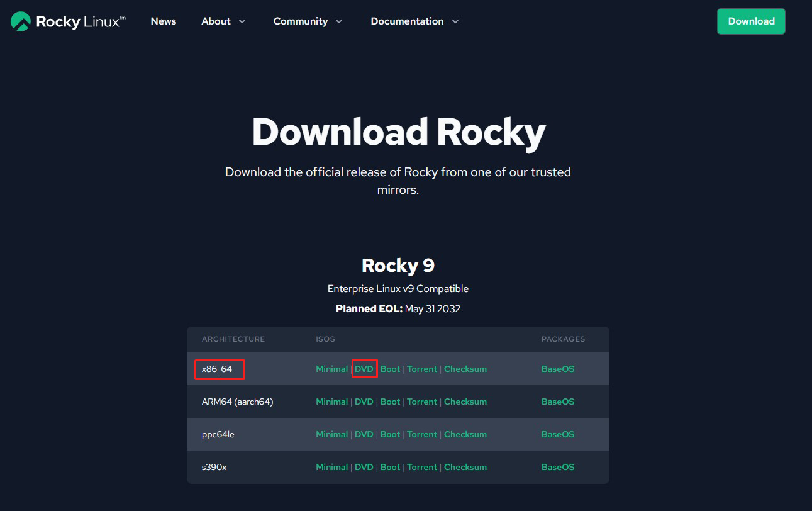Open s390x Checksum link
Screen dimensions: 812x511
pos(465,467)
